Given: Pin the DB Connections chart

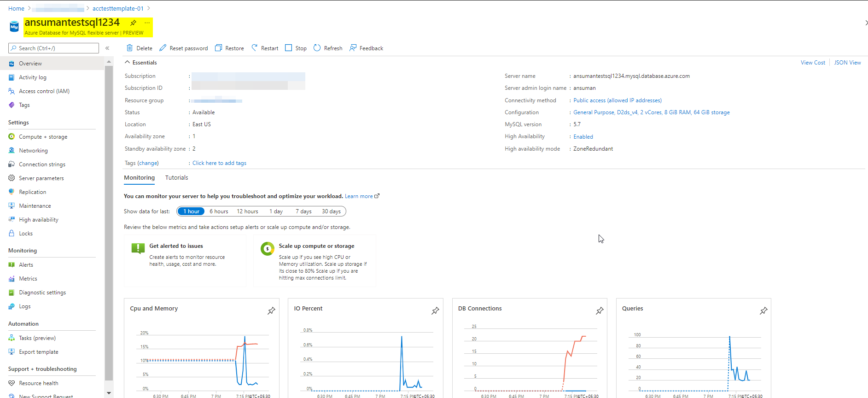Looking at the screenshot, I should (x=600, y=311).
